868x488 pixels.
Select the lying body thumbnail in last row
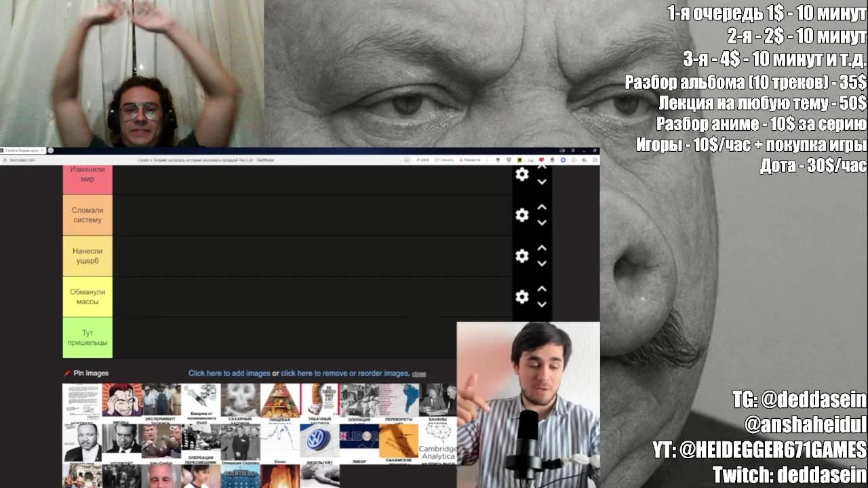point(319,476)
